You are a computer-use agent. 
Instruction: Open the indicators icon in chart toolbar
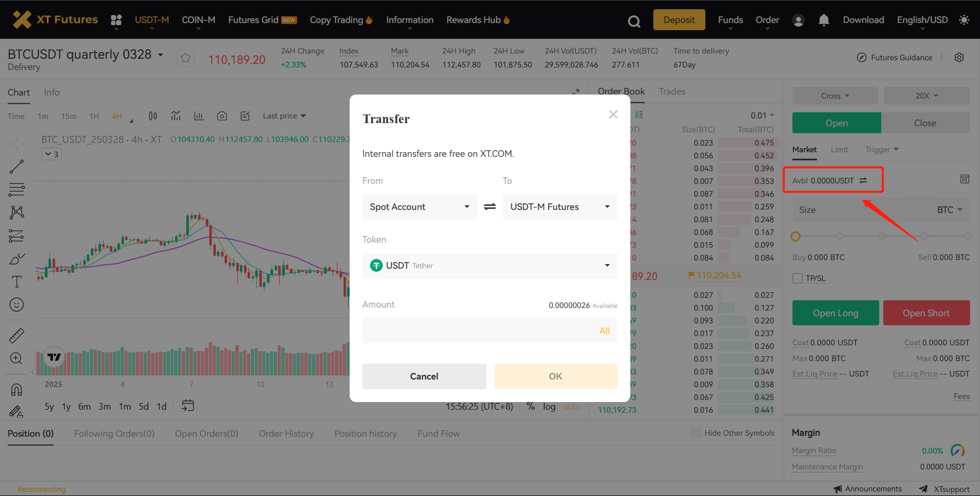(176, 116)
